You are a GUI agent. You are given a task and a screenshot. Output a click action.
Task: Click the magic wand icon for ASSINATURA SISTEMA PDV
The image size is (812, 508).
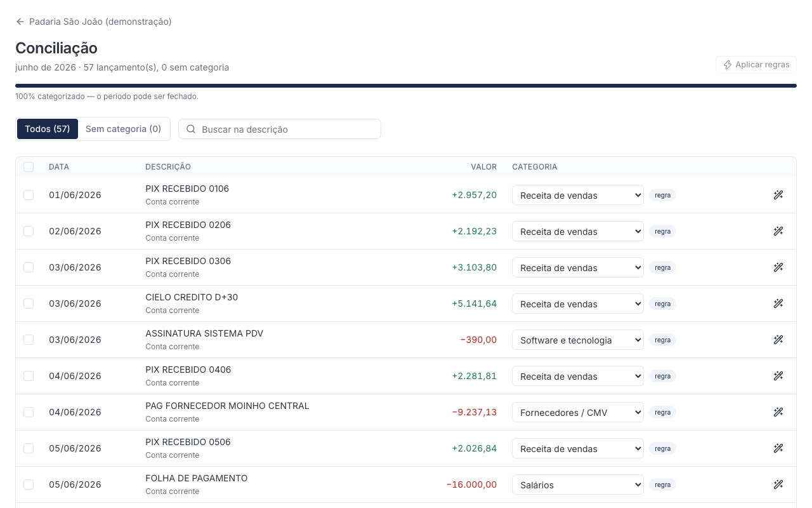[778, 340]
